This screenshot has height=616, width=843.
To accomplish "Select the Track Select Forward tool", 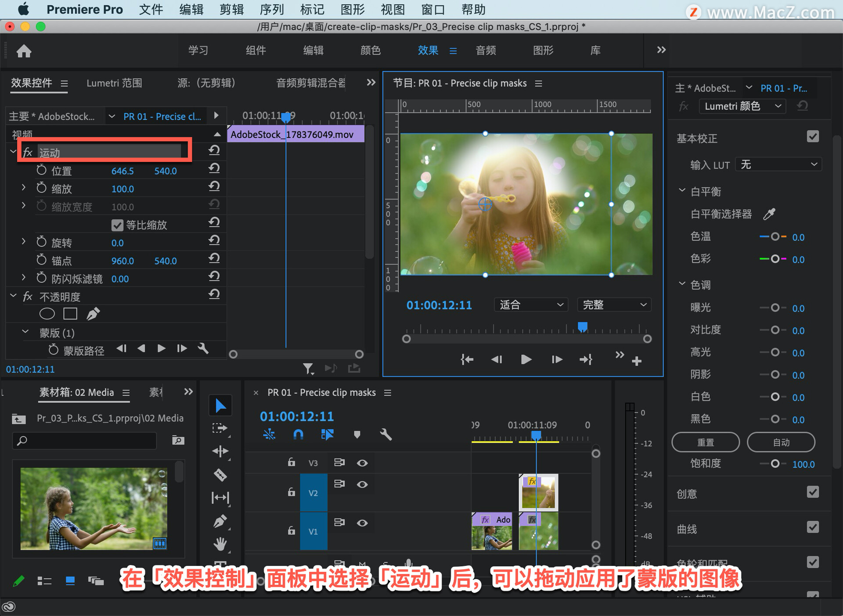I will click(x=220, y=428).
